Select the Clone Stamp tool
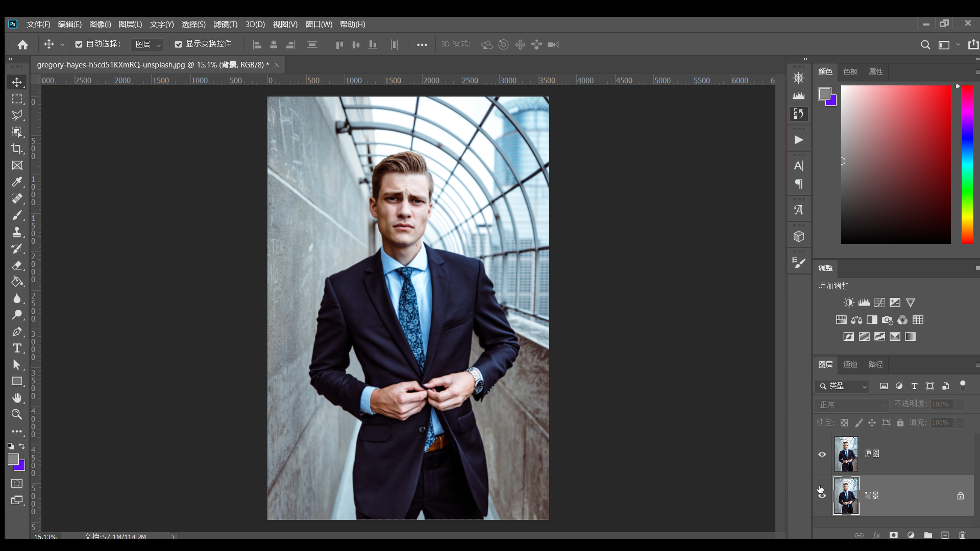 click(17, 232)
